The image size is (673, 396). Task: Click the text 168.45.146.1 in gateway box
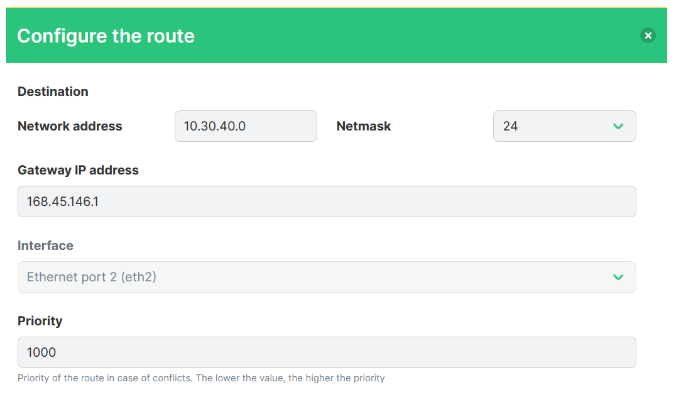click(63, 202)
